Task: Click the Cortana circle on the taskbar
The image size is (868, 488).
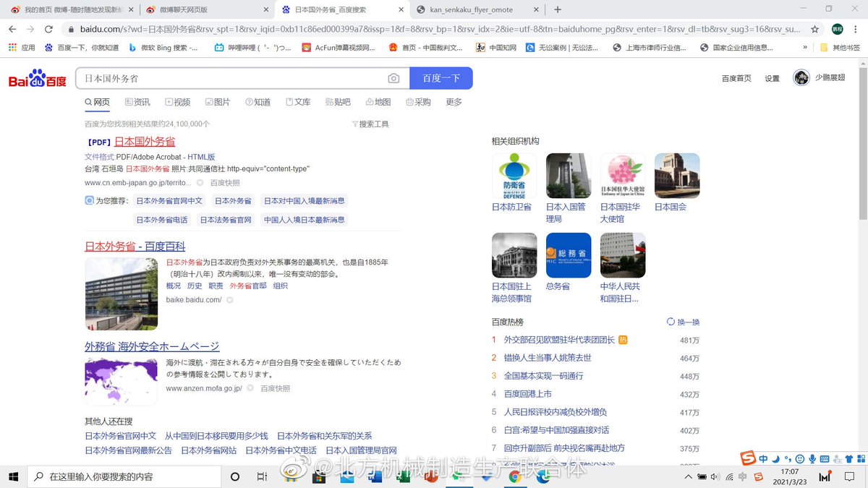Action: pyautogui.click(x=235, y=476)
